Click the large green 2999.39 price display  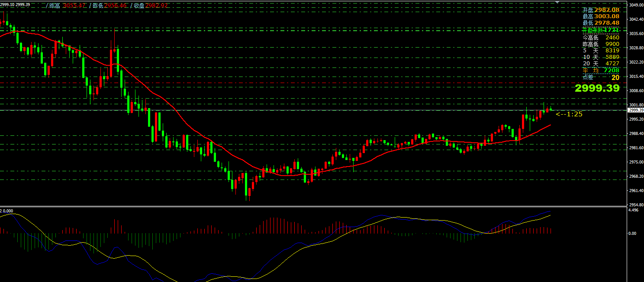coord(597,88)
